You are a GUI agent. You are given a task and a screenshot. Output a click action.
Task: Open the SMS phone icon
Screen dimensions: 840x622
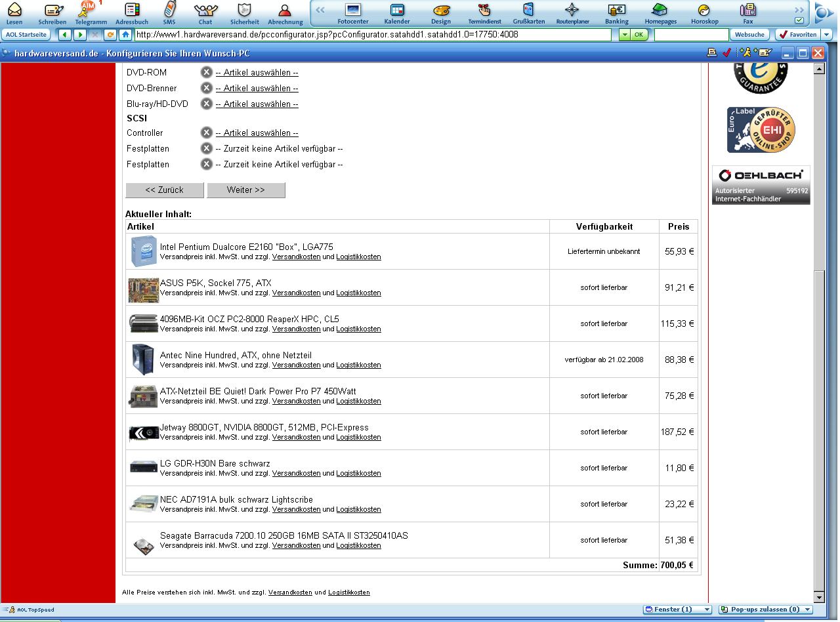coord(169,12)
